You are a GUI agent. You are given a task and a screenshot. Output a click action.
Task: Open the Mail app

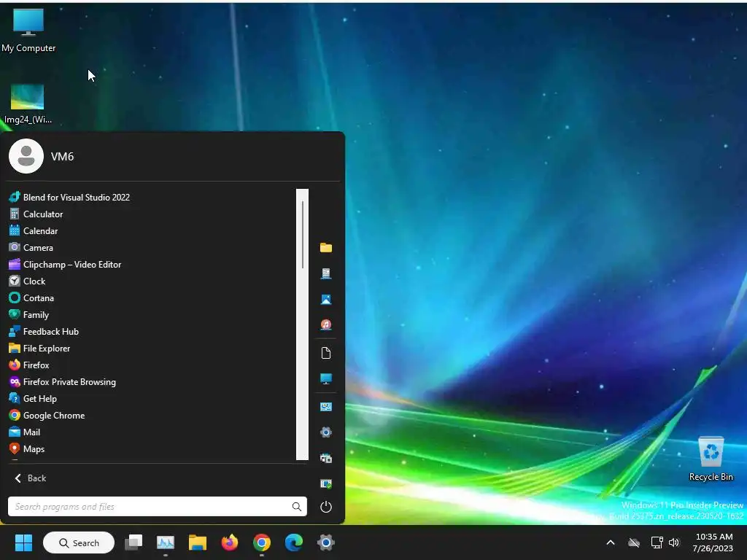(x=24, y=432)
